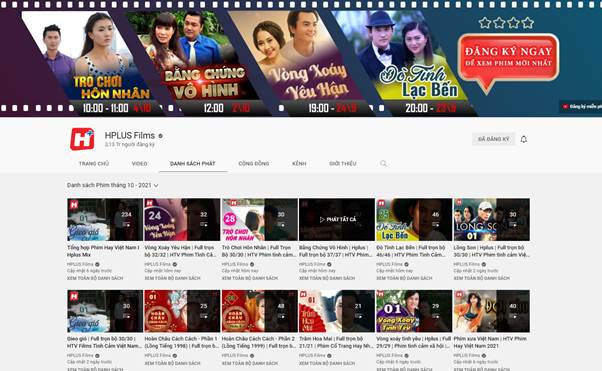The image size is (602, 371).
Task: Click the HPLUS Films channel name heading
Action: click(130, 136)
